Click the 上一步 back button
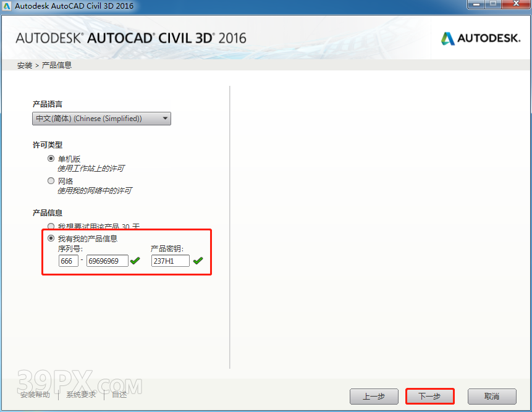This screenshot has width=532, height=412. pos(374,397)
